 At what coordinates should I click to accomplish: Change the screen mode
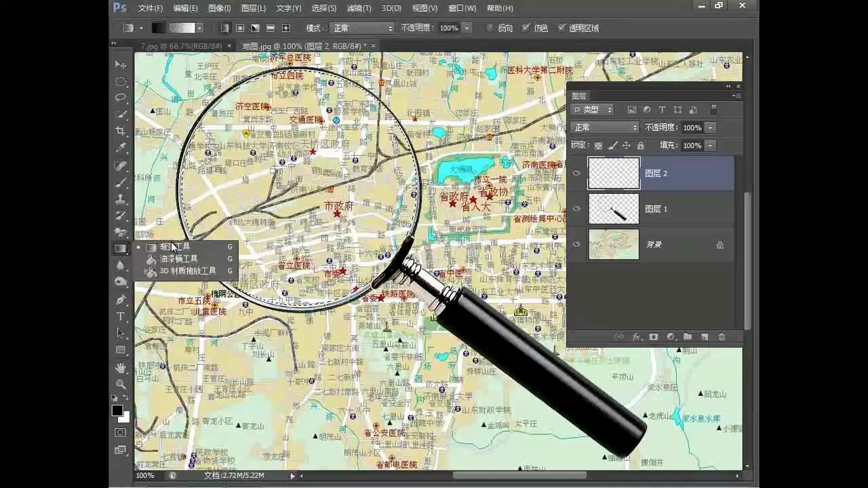tap(121, 449)
